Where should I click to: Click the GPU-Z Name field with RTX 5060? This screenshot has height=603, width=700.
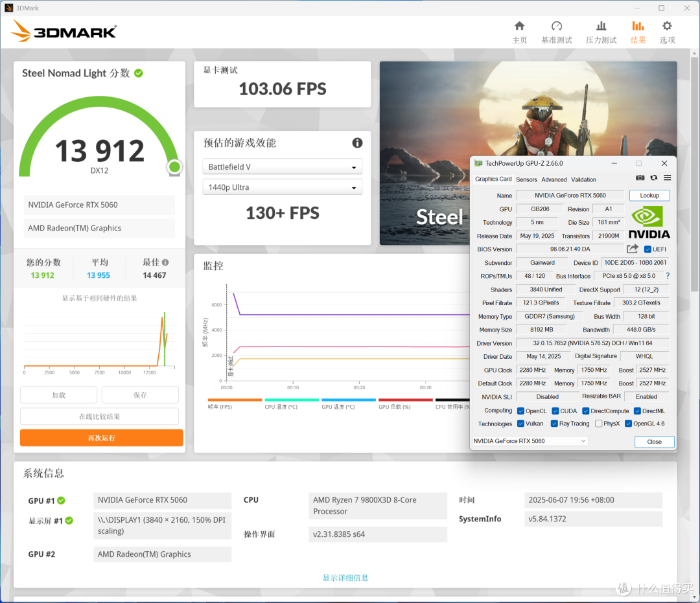click(x=570, y=196)
